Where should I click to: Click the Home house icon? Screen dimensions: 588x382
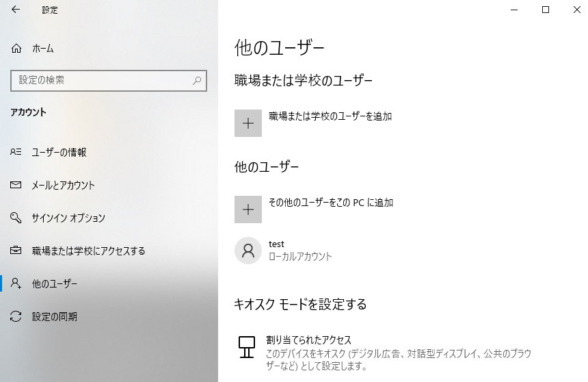pyautogui.click(x=16, y=49)
